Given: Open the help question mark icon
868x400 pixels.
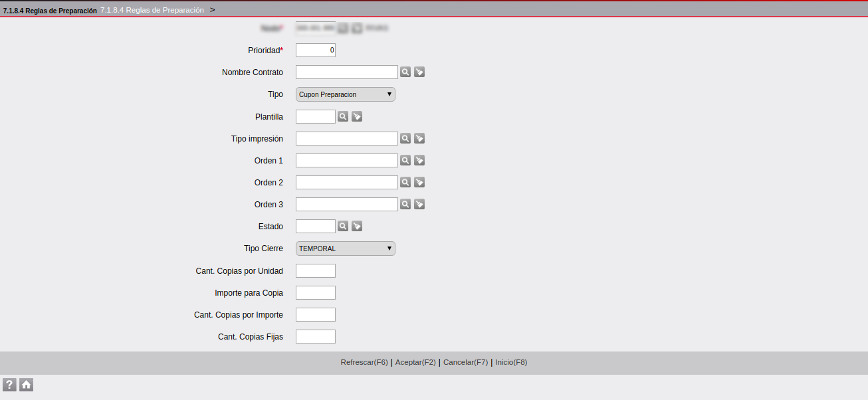Looking at the screenshot, I should pos(9,385).
